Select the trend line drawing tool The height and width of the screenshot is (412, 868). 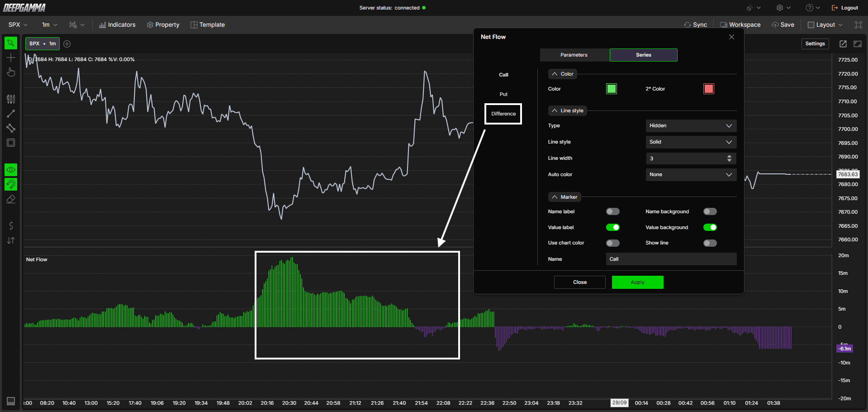click(x=11, y=114)
